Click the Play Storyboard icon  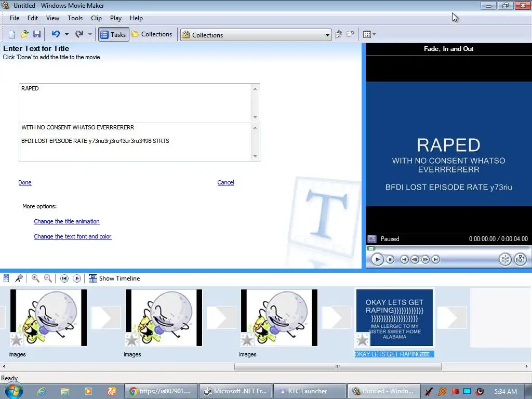pyautogui.click(x=77, y=278)
